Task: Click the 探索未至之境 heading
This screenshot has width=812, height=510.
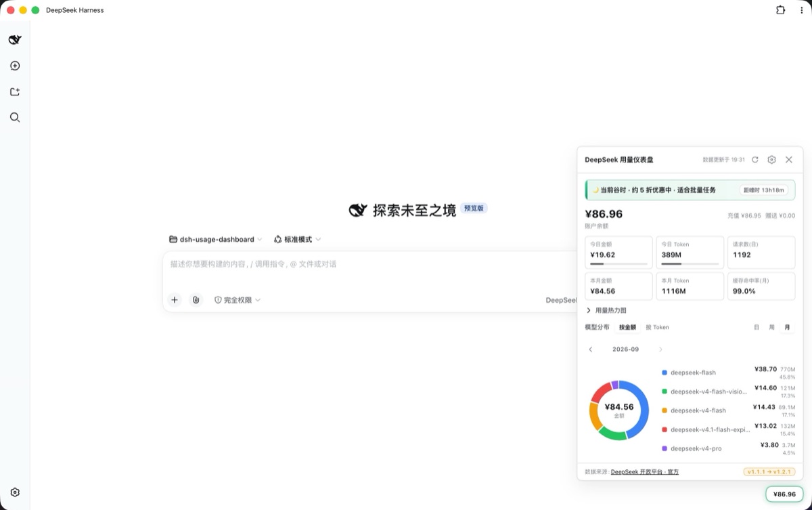Action: pos(414,210)
